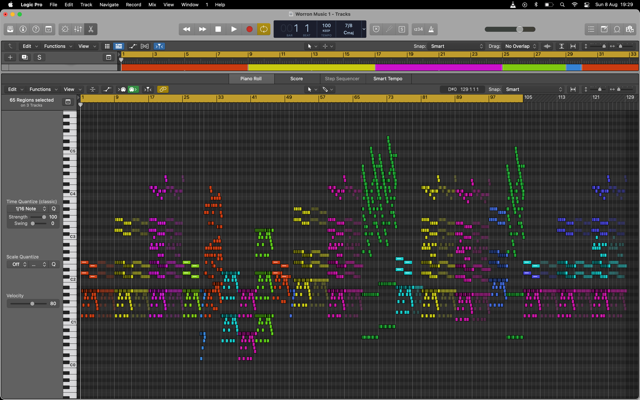Switch to the Score tab
The width and height of the screenshot is (640, 400).
[x=296, y=78]
